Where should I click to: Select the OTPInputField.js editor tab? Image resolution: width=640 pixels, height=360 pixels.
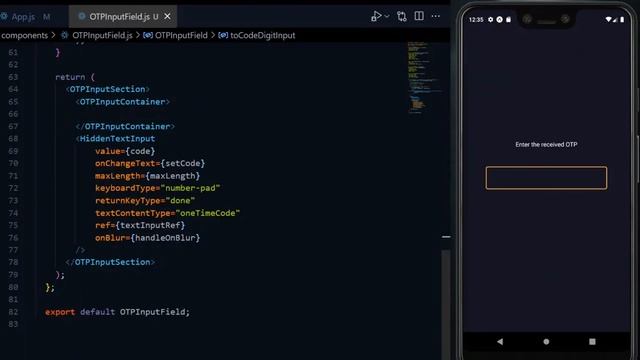[123, 17]
